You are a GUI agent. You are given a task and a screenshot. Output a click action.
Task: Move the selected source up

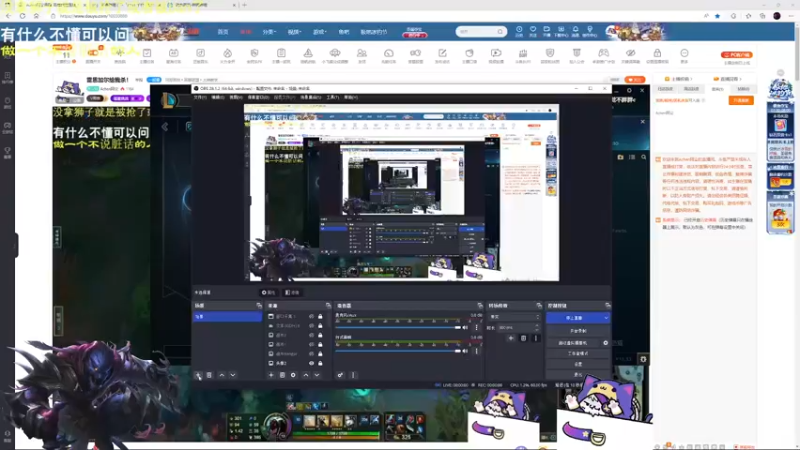(x=306, y=375)
